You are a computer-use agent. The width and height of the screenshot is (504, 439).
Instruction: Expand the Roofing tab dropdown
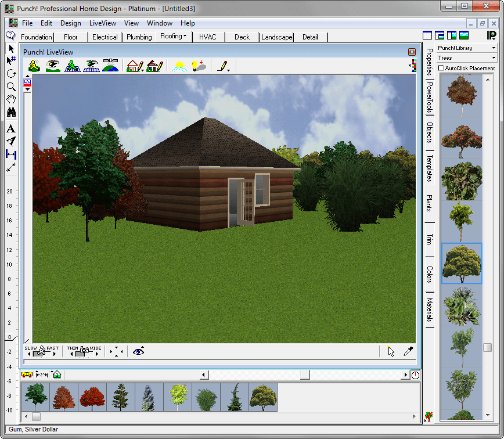(174, 37)
